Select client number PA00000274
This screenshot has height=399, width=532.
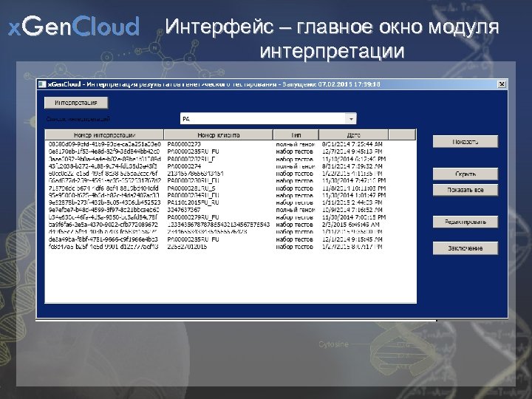[x=184, y=166]
